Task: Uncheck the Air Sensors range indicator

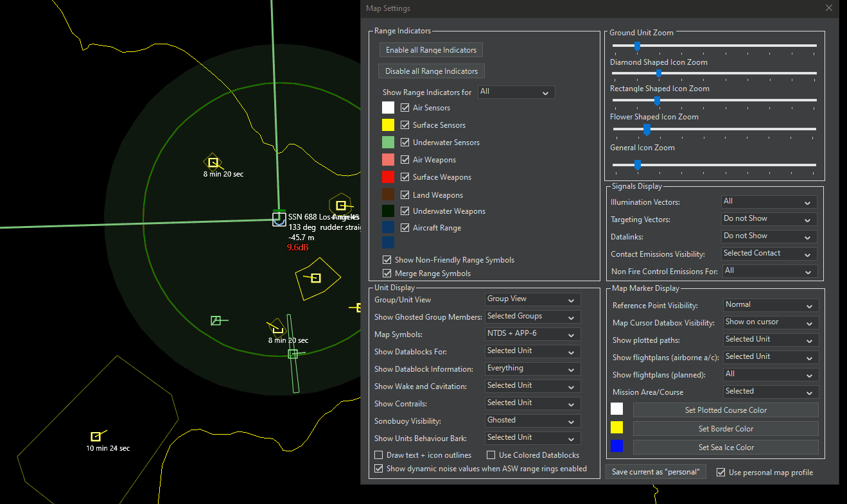Action: (x=405, y=108)
